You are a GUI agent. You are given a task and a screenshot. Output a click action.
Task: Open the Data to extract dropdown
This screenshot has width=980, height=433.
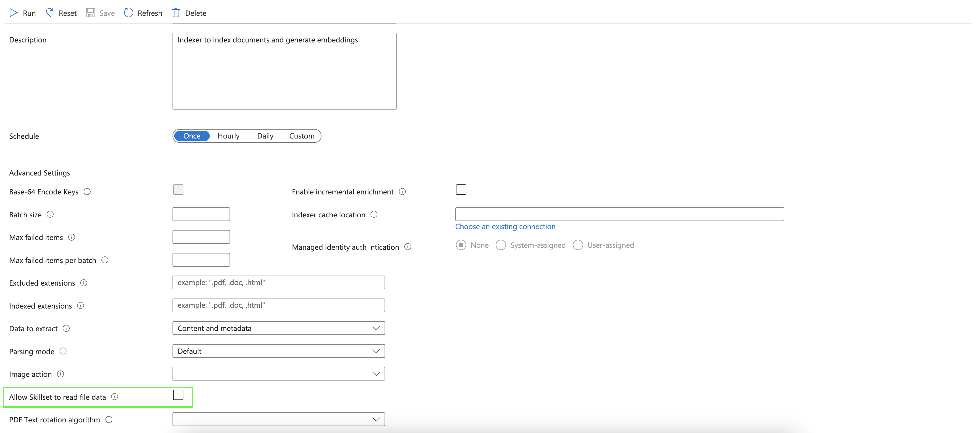pos(279,328)
